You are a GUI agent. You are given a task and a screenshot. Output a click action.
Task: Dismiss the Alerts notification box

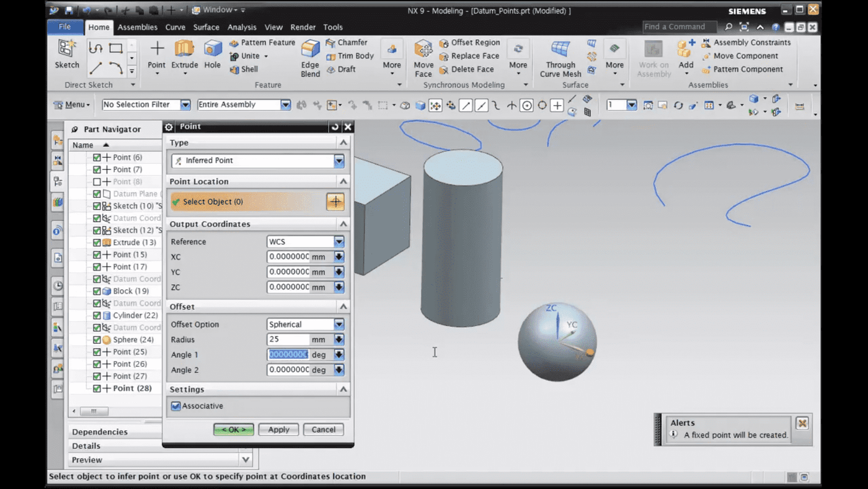[x=802, y=423]
